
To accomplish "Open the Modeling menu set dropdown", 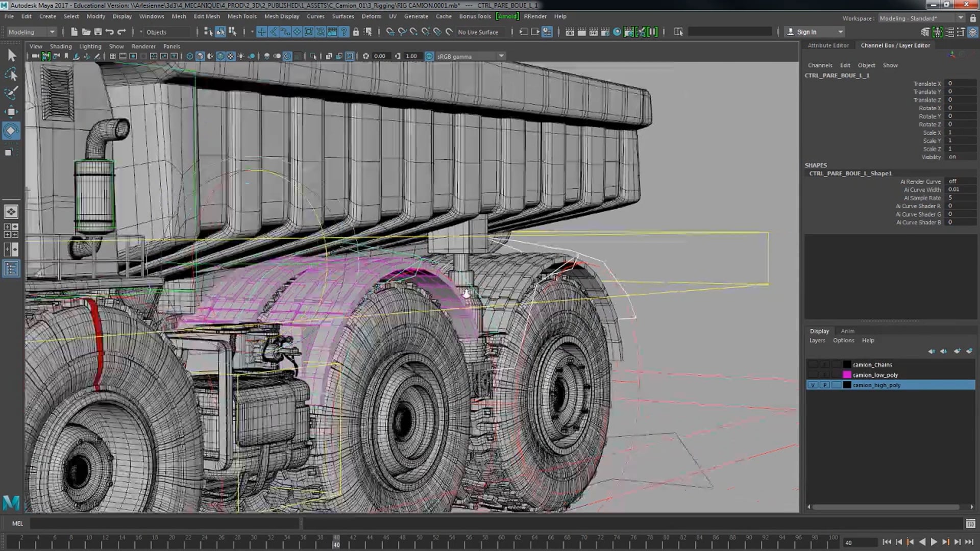I will pyautogui.click(x=32, y=32).
